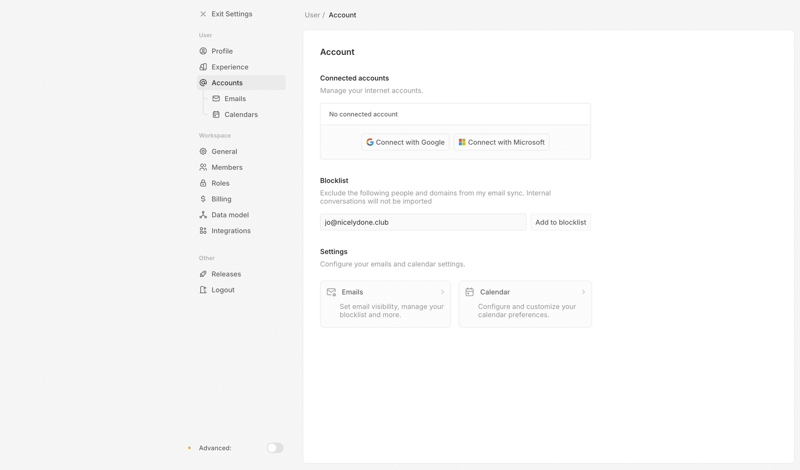Screen dimensions: 800x470
Task: Toggle the Advanced switch
Action: click(x=275, y=448)
